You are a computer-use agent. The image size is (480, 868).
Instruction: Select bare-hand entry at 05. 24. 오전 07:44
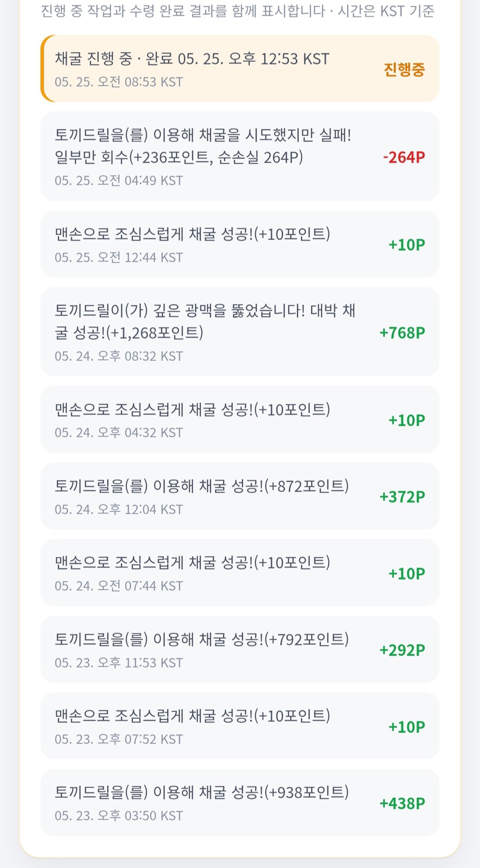[x=240, y=572]
